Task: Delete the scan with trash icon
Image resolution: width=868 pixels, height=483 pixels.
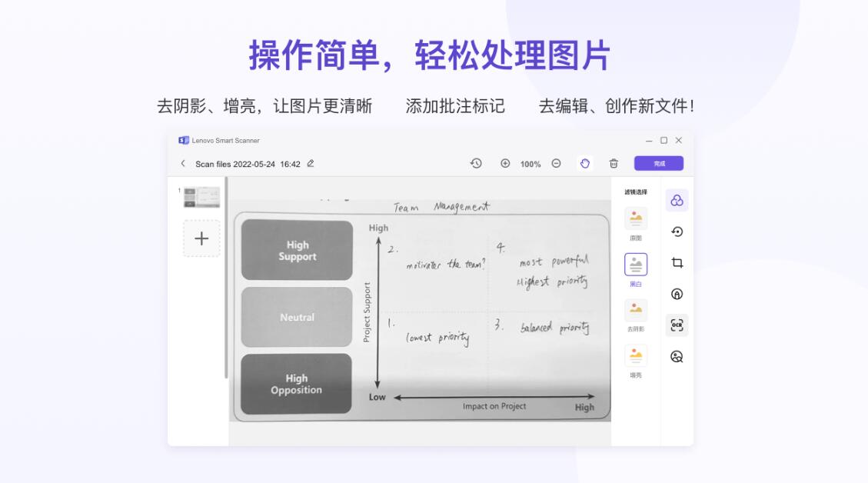Action: (x=614, y=163)
